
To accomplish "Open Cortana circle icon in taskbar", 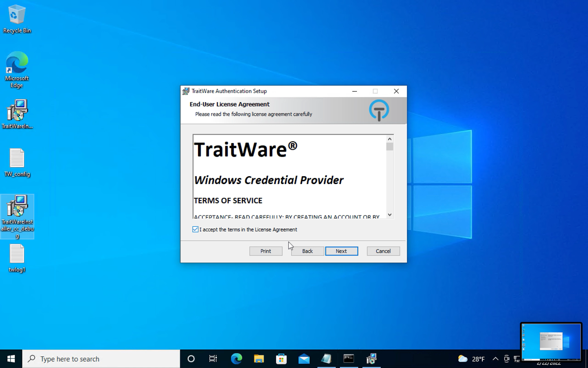I will [191, 359].
